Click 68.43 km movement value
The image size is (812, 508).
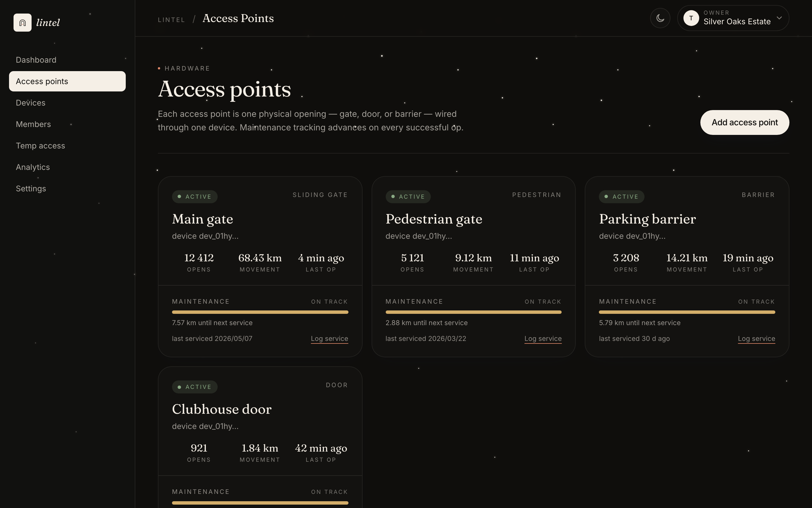(x=260, y=258)
